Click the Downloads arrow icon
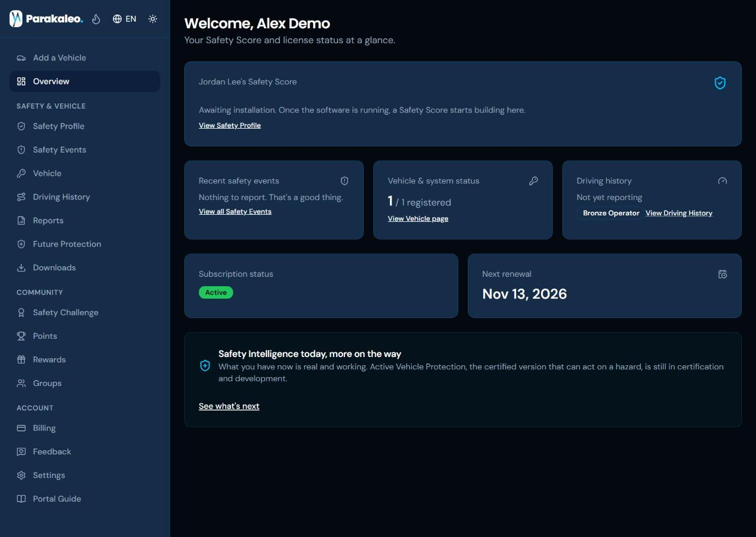 coord(21,268)
